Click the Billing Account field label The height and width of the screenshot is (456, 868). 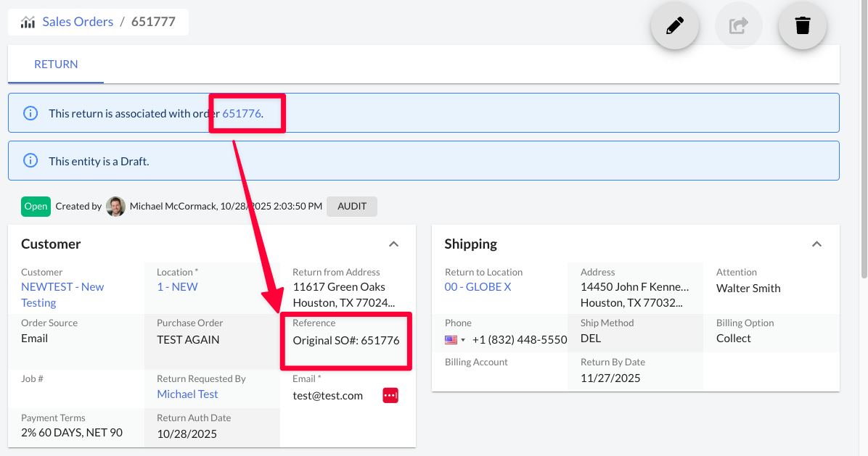[x=476, y=362]
